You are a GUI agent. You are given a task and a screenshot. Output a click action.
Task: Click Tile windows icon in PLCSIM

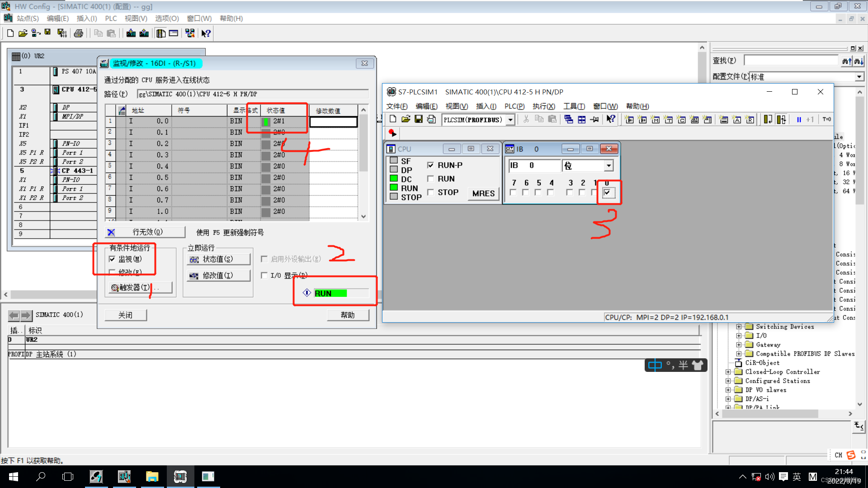click(x=582, y=119)
